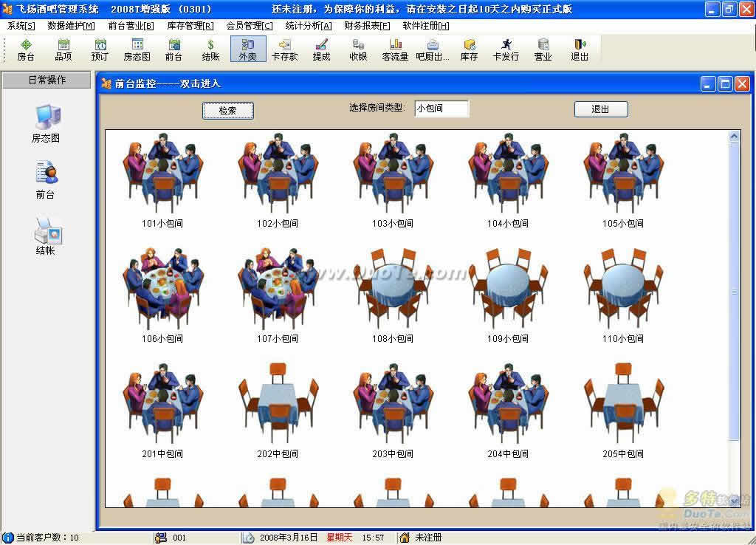Open the 房台 toolbar icon

pos(26,49)
